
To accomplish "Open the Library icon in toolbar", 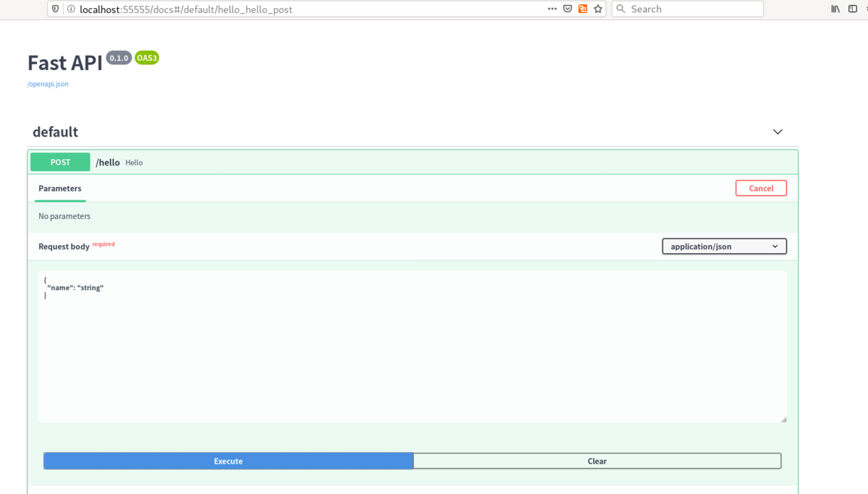I will click(835, 9).
